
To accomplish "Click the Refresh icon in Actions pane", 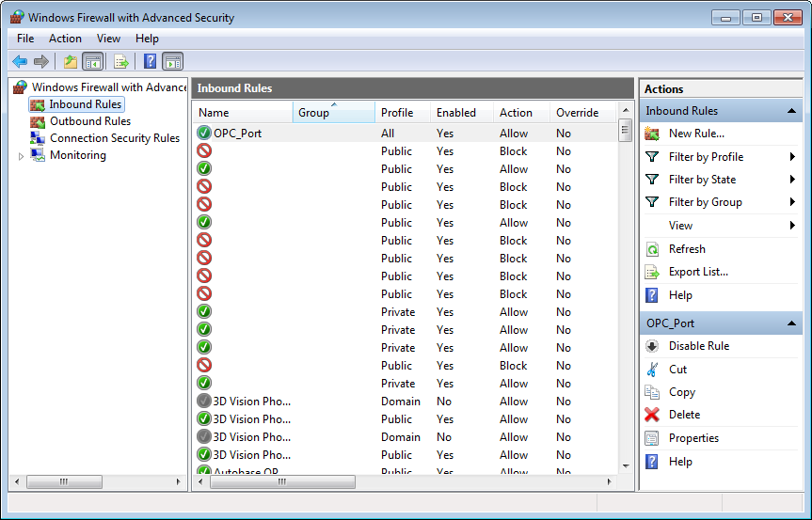I will coord(652,249).
